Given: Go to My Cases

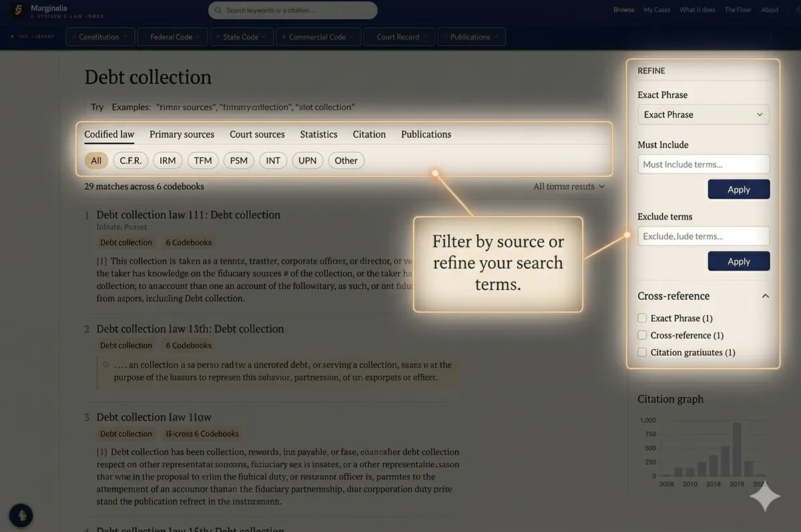Looking at the screenshot, I should pyautogui.click(x=657, y=10).
